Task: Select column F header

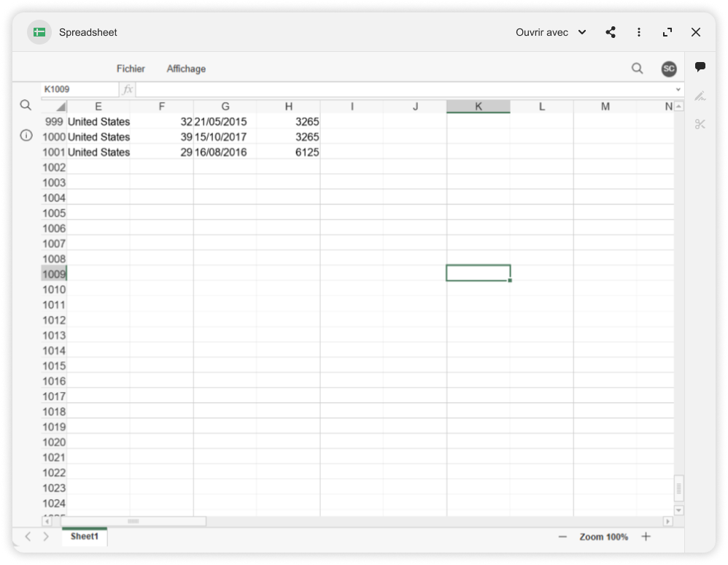Action: [x=161, y=107]
